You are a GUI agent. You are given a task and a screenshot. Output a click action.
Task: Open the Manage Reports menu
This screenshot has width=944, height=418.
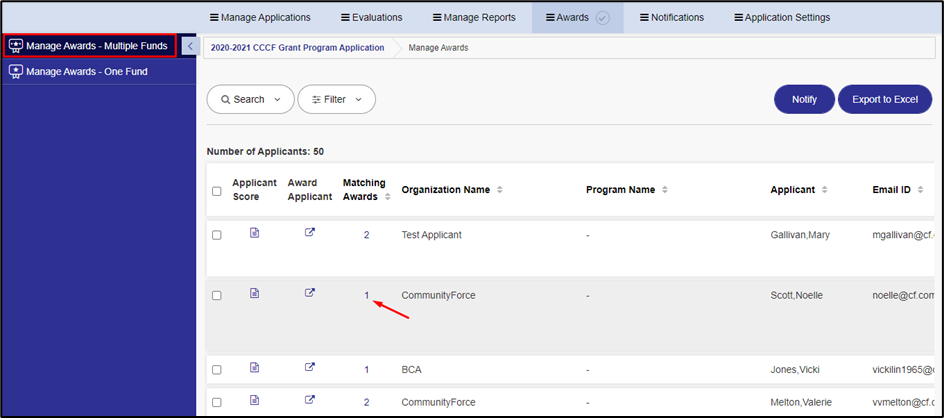[474, 17]
